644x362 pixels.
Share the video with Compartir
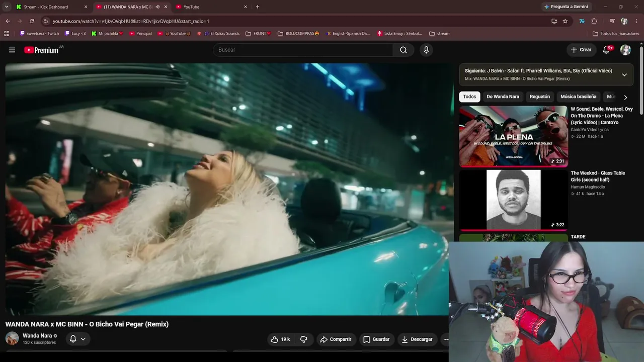pos(336,339)
